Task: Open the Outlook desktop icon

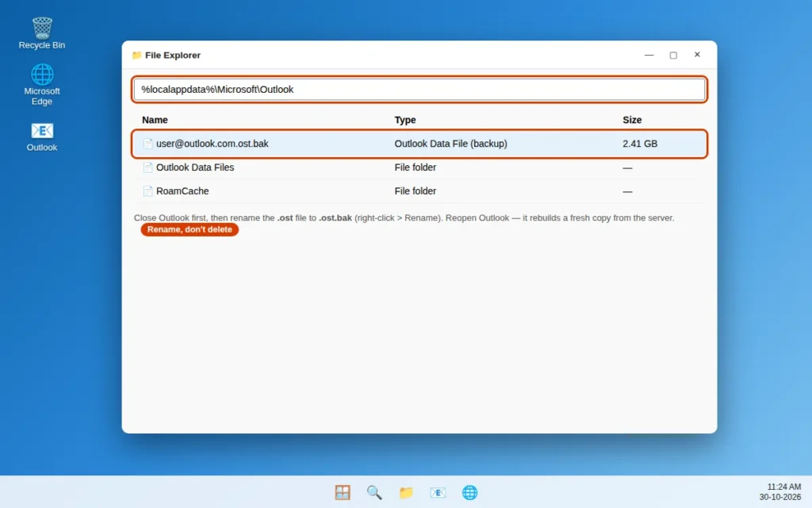Action: (x=42, y=137)
